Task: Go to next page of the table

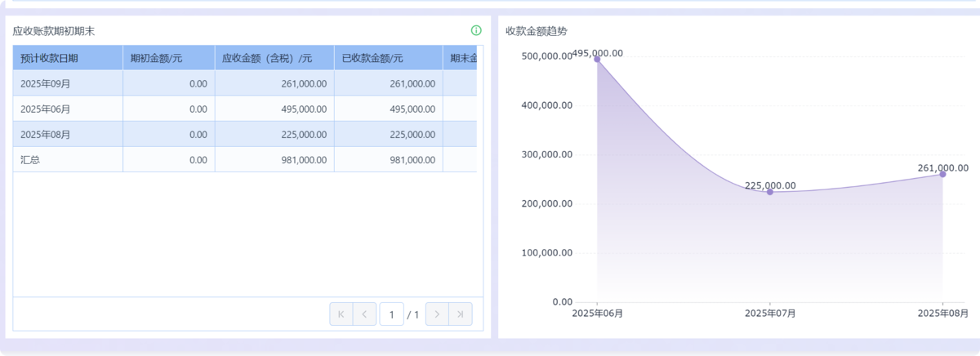Action: tap(437, 314)
